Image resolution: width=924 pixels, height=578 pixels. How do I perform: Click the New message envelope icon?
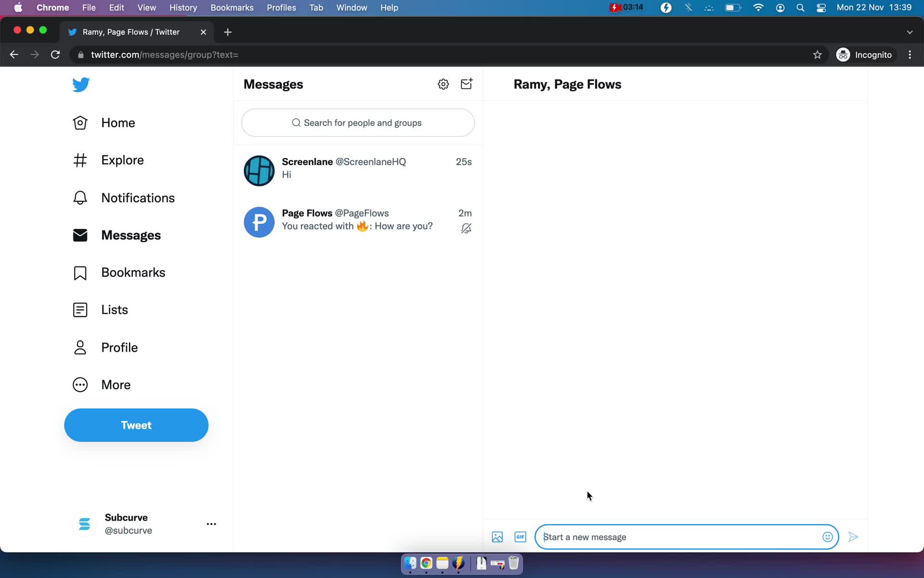466,84
